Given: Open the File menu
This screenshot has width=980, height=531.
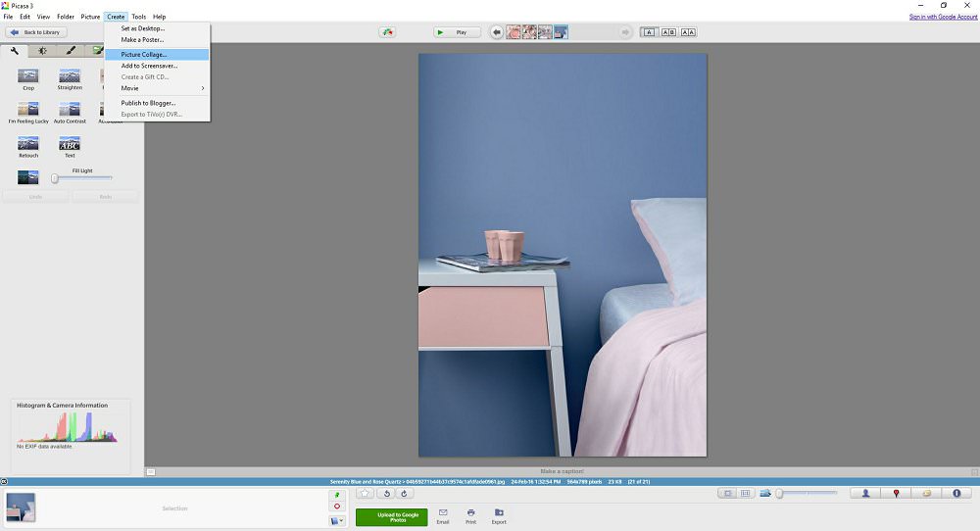Looking at the screenshot, I should tap(8, 17).
